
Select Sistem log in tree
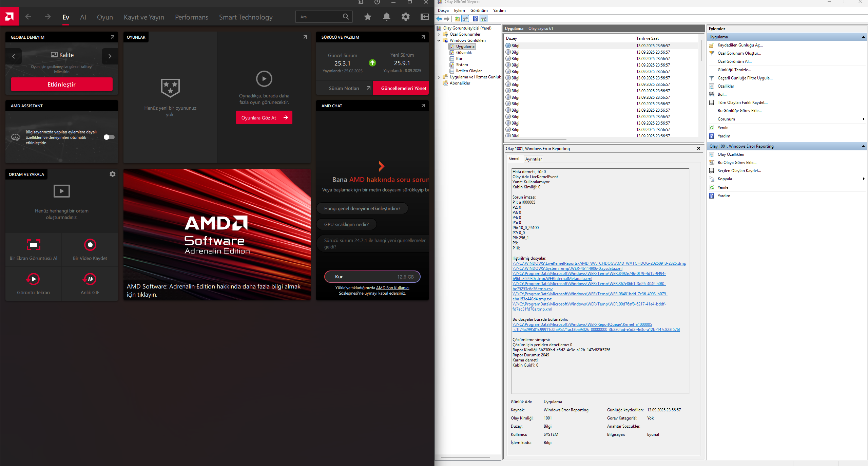coord(462,65)
